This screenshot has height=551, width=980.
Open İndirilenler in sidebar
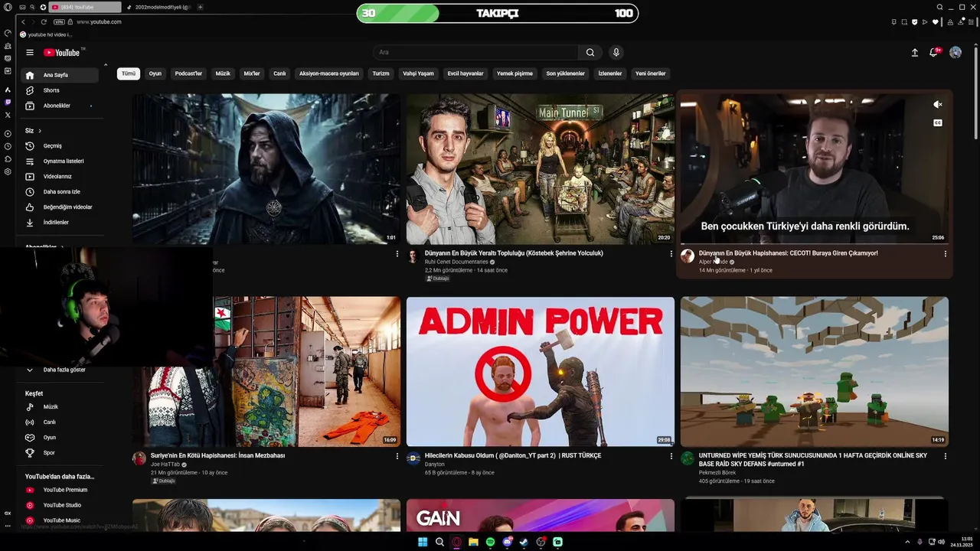[60, 222]
